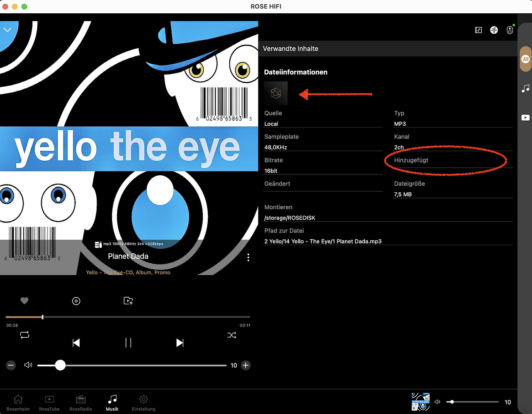
Task: Select the music note filter in the right sidebar
Action: coord(525,88)
